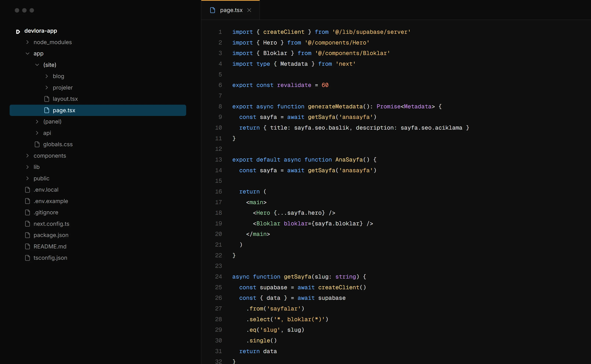Click the tsconfig.json file icon

click(28, 258)
